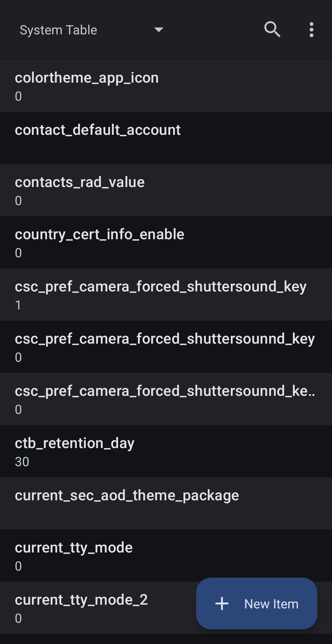Edit the ctb_retention_day entry
332x644 pixels.
tap(75, 443)
